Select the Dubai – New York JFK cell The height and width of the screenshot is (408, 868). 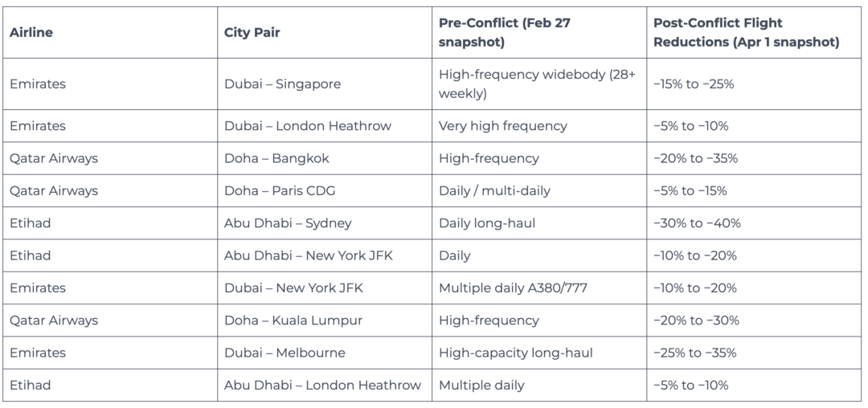coord(293,288)
